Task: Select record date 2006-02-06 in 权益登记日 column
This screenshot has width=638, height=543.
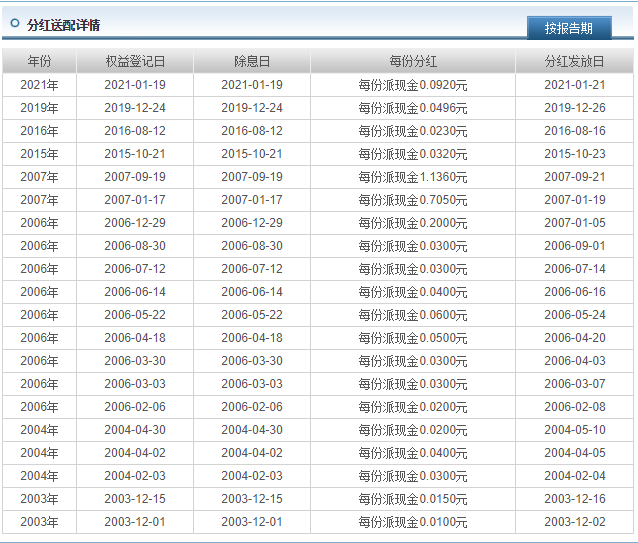Action: coord(135,407)
